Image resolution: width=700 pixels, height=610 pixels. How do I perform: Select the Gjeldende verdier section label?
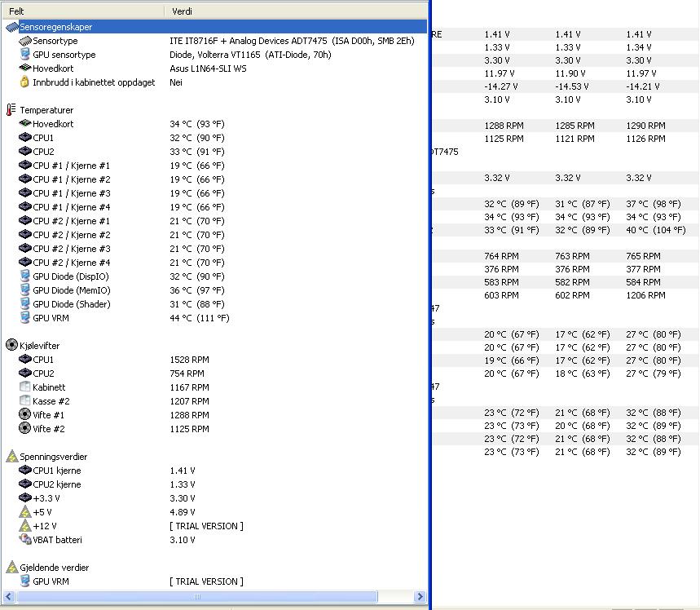click(x=54, y=568)
